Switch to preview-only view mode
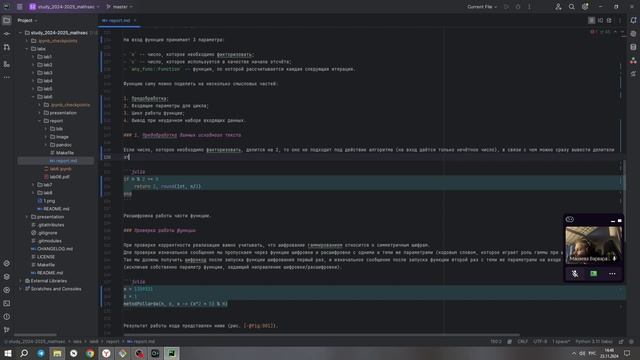The height and width of the screenshot is (360, 640). (609, 20)
